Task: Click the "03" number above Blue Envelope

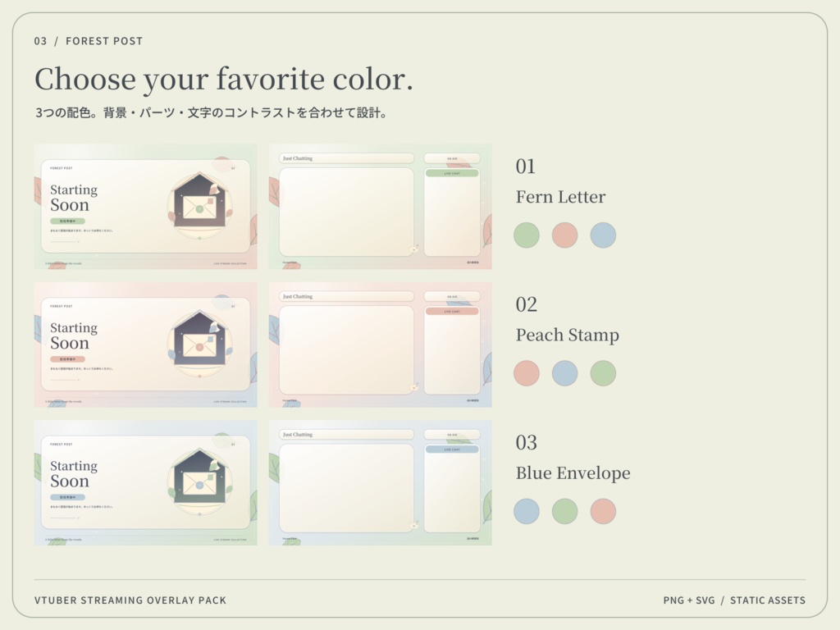Action: point(526,443)
